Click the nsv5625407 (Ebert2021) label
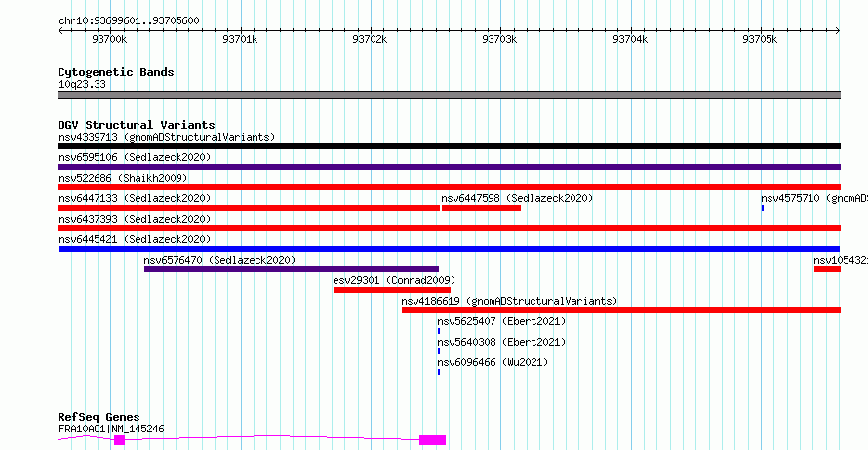 click(x=501, y=321)
